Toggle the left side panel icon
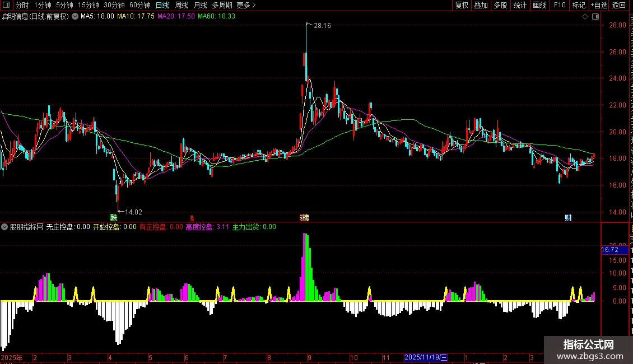The height and width of the screenshot is (364, 633). coord(6,5)
